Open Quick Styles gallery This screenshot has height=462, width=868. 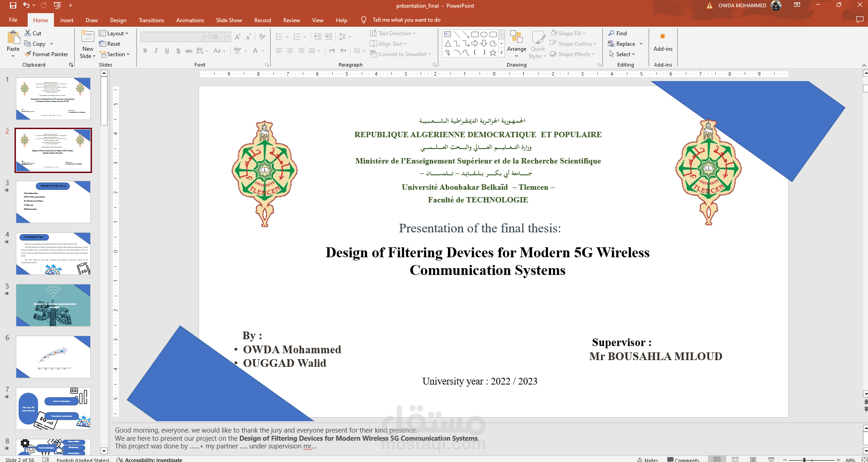point(538,44)
